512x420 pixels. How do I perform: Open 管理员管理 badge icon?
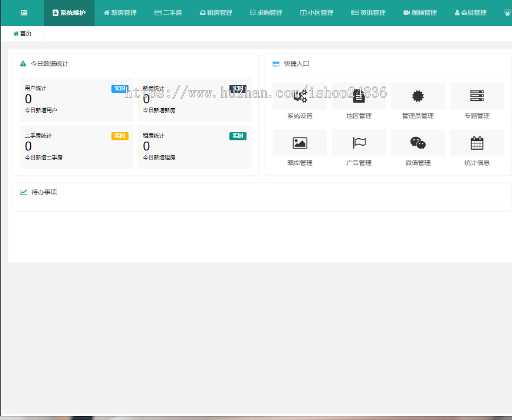418,96
